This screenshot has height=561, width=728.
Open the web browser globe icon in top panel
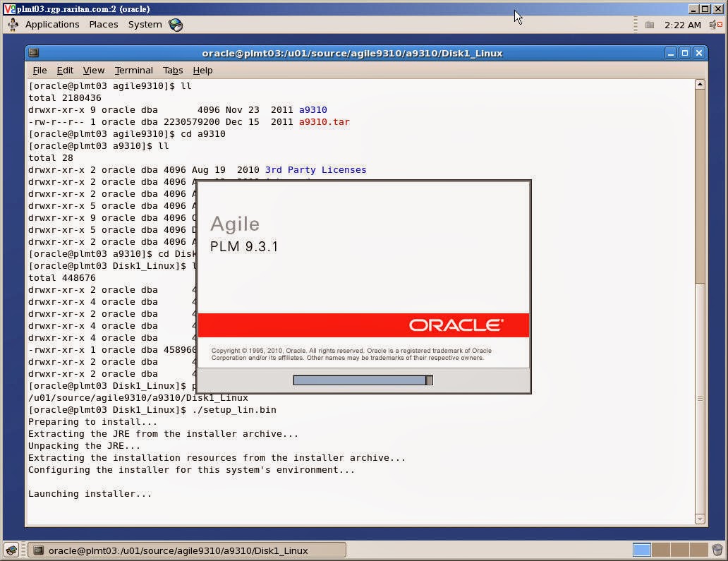pos(176,24)
